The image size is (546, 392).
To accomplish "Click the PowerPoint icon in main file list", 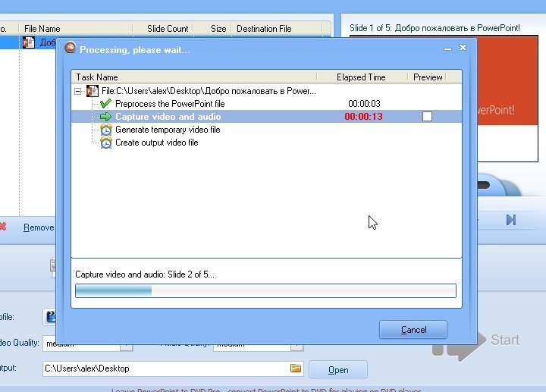I will (29, 42).
